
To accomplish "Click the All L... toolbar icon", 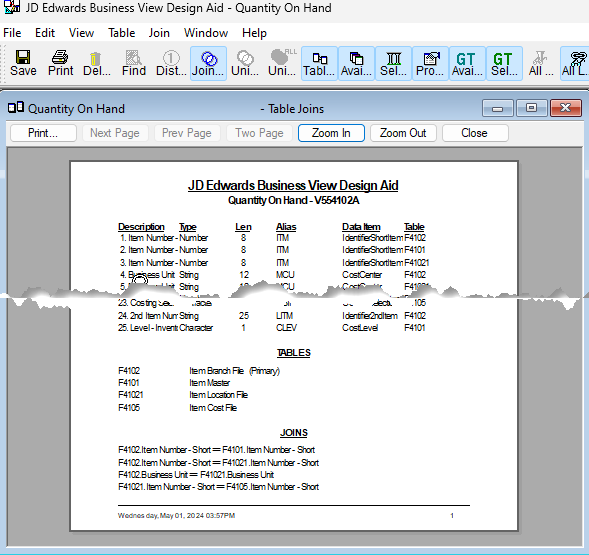I will coord(575,63).
